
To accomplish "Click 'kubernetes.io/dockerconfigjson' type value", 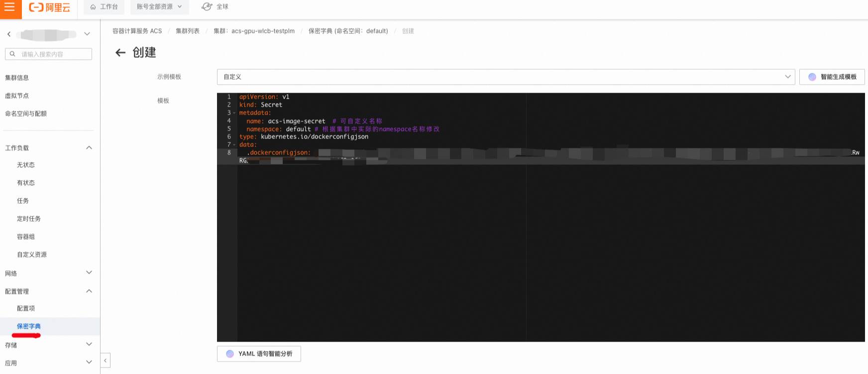I will click(315, 136).
